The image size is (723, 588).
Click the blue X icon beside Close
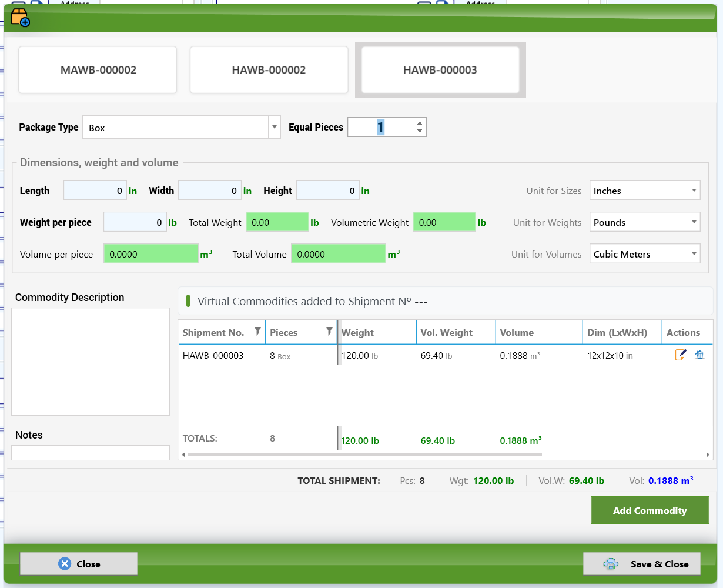[65, 564]
